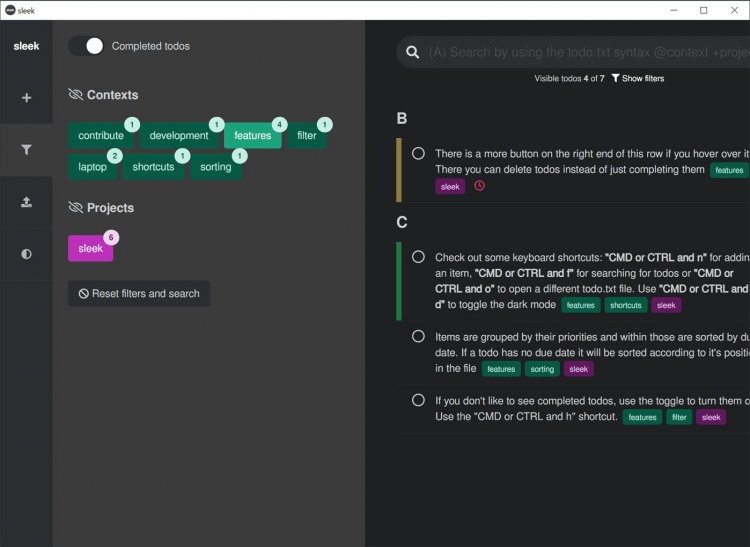The image size is (750, 547).
Task: Select the features context filter
Action: point(253,136)
